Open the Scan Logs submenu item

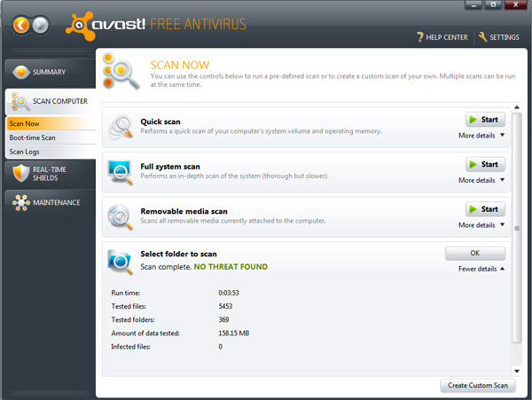point(51,152)
